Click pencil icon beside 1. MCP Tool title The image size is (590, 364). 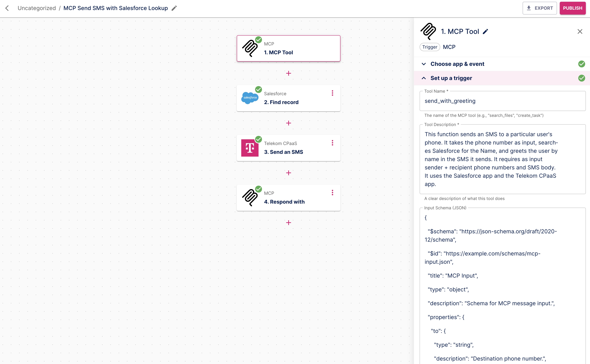pyautogui.click(x=485, y=31)
